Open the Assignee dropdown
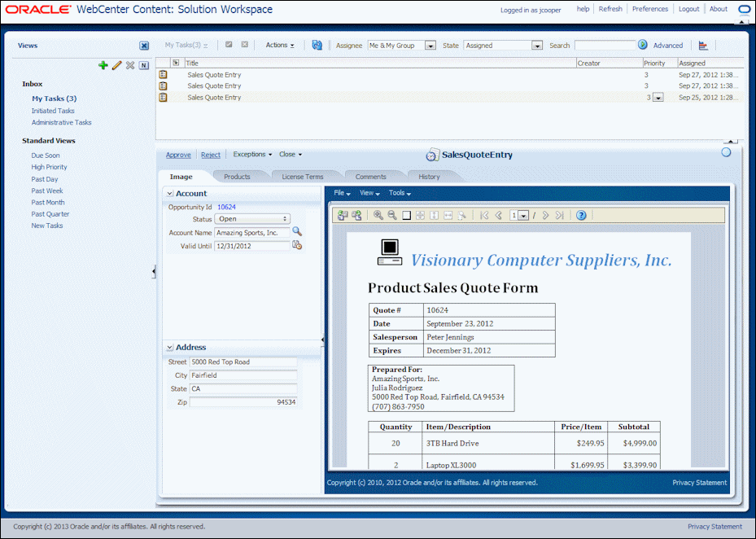 430,46
